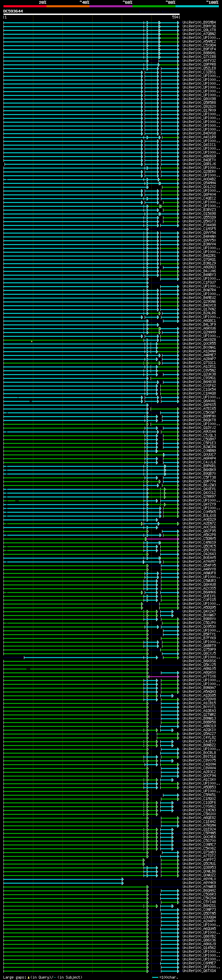Click hit label UniRef100_Q1DYJ2

click(x=199, y=428)
